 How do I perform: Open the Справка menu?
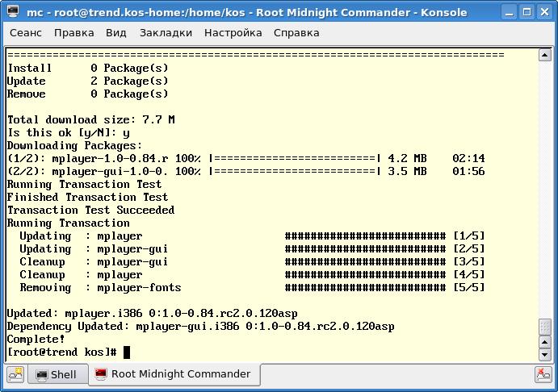tap(296, 33)
